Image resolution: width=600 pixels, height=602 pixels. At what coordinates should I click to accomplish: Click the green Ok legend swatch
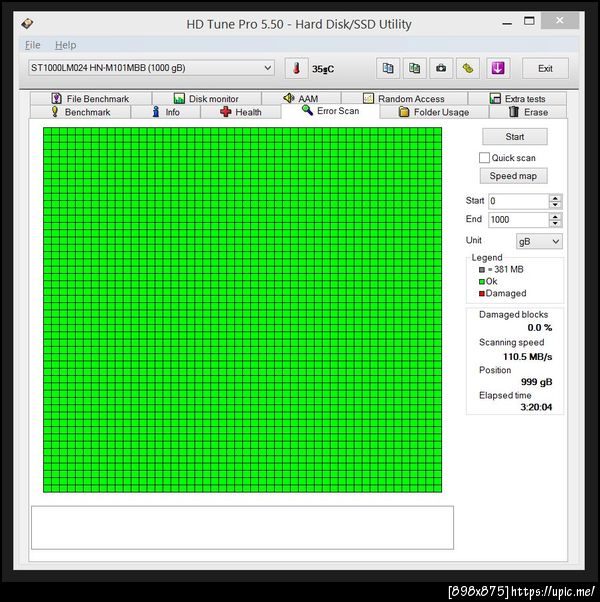point(482,282)
